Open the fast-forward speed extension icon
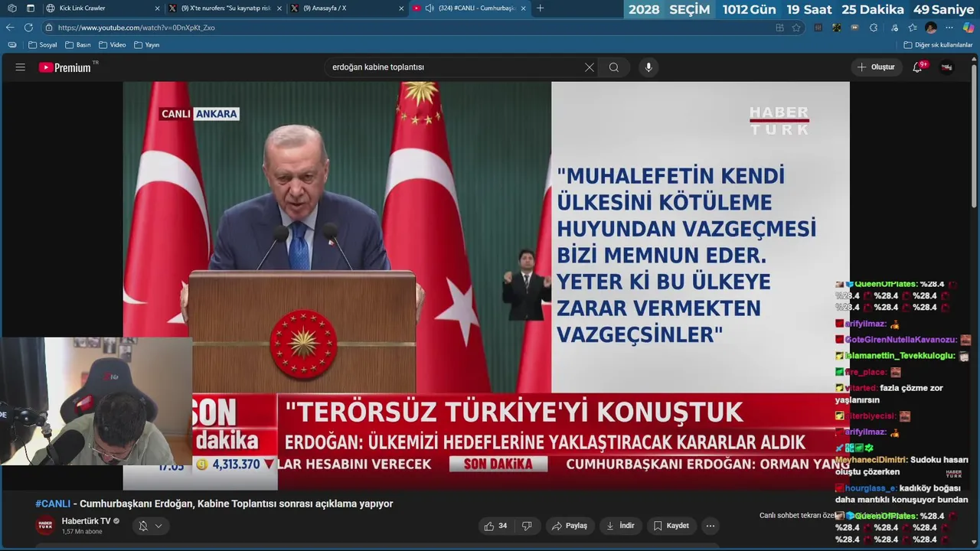Screen dimensions: 980x551 pyautogui.click(x=855, y=28)
